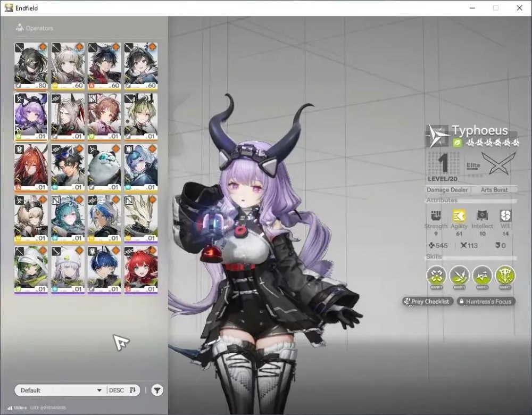Open the Elite X emblem
This screenshot has width=532, height=415.
499,163
